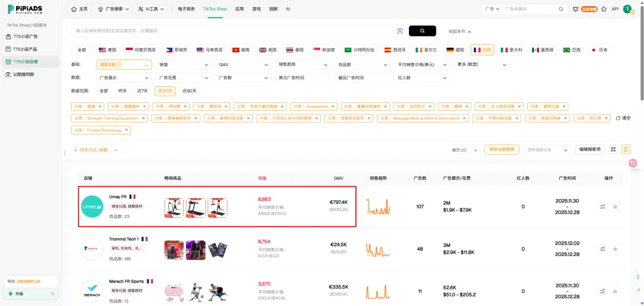Click the 升级 upgrade button
644x306 pixels.
click(x=31, y=293)
